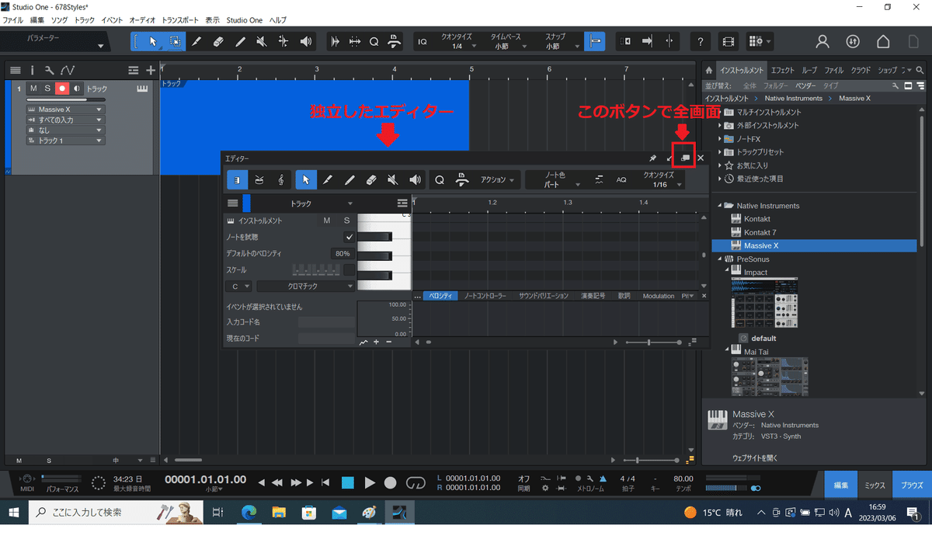This screenshot has height=560, width=932.
Task: Switch to the エフェクト browser tab
Action: click(782, 70)
